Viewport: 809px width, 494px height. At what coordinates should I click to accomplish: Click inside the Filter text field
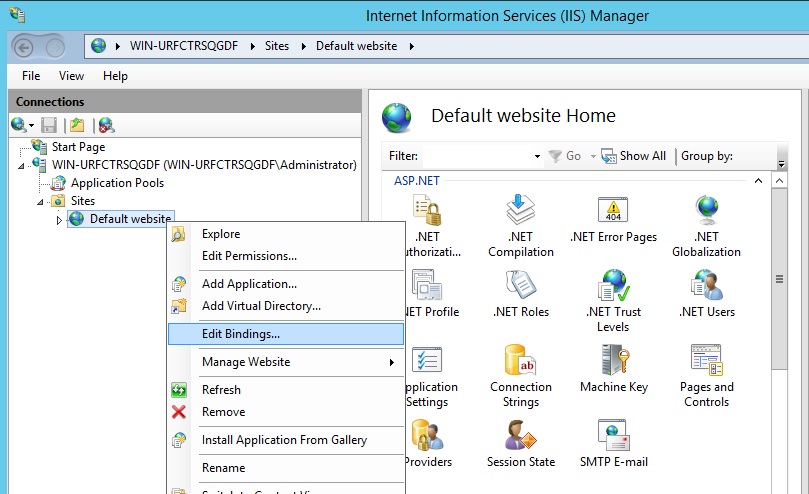475,156
